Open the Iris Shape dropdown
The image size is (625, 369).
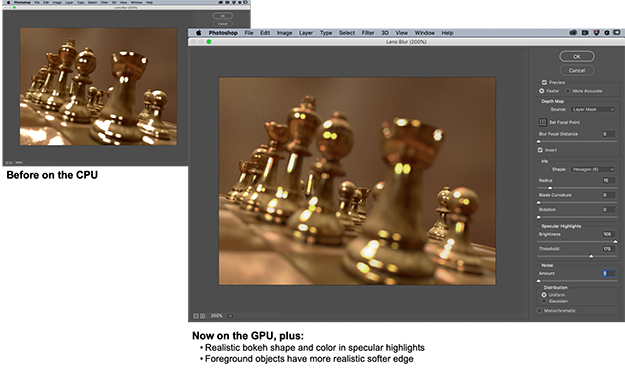[x=593, y=169]
